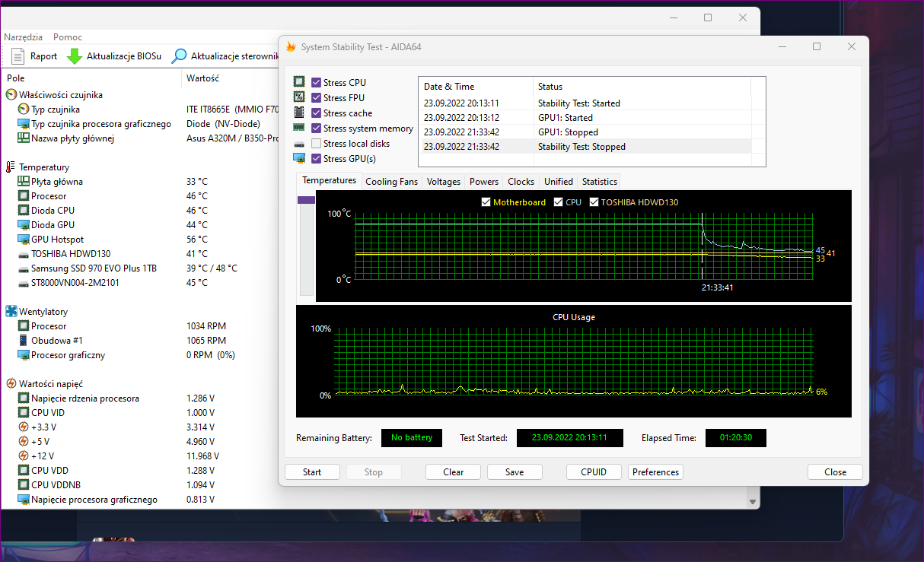
Task: Click the drive icon beside TOSHIBA HDWD130 row
Action: coord(24,254)
